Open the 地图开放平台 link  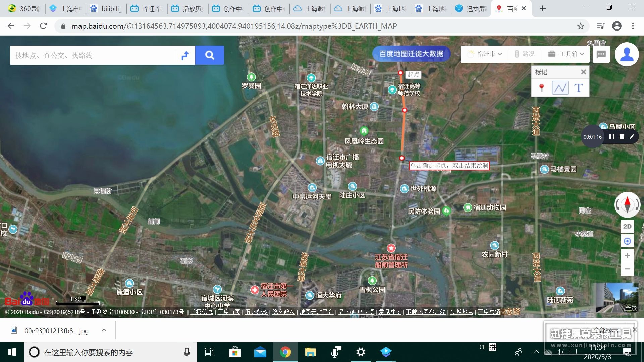pyautogui.click(x=317, y=312)
